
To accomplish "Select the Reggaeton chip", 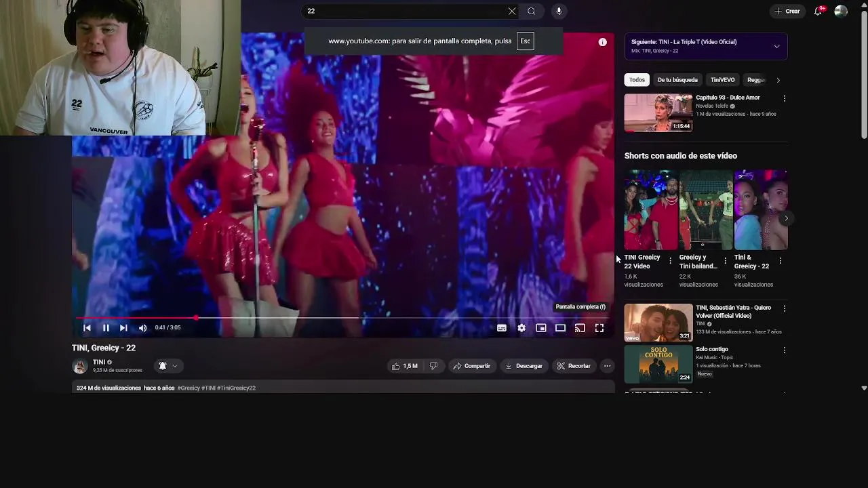I will point(756,80).
